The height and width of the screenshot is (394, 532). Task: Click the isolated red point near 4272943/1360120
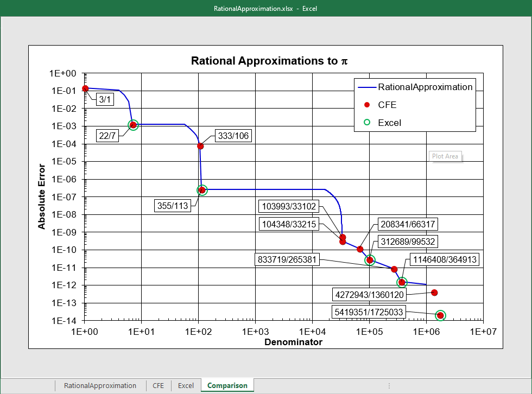tap(434, 293)
